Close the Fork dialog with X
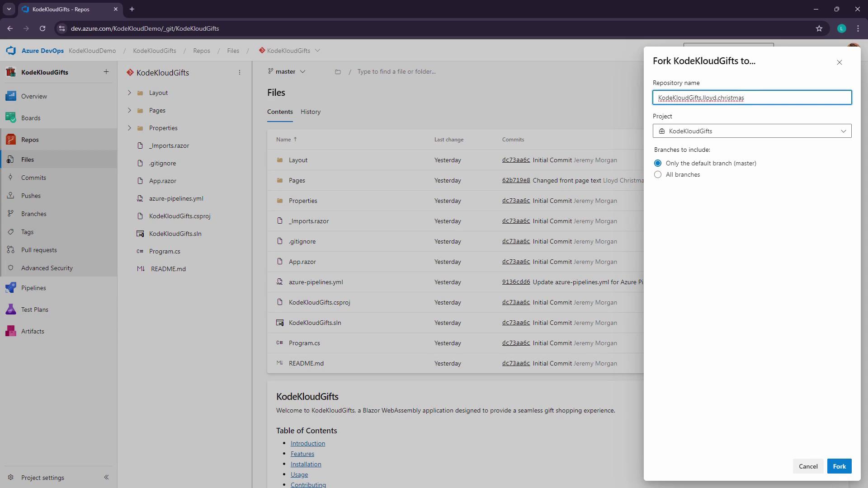 (x=839, y=62)
